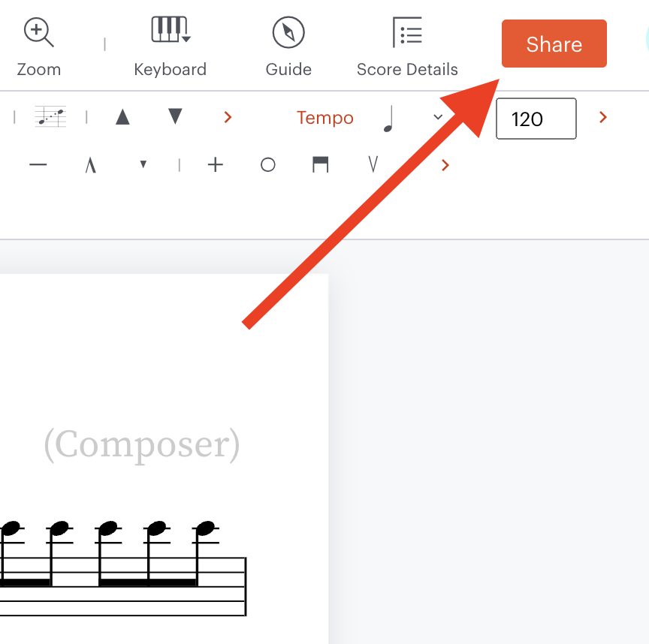Toggle the small staccatissimo wedge articulation
The width and height of the screenshot is (649, 644).
(143, 164)
